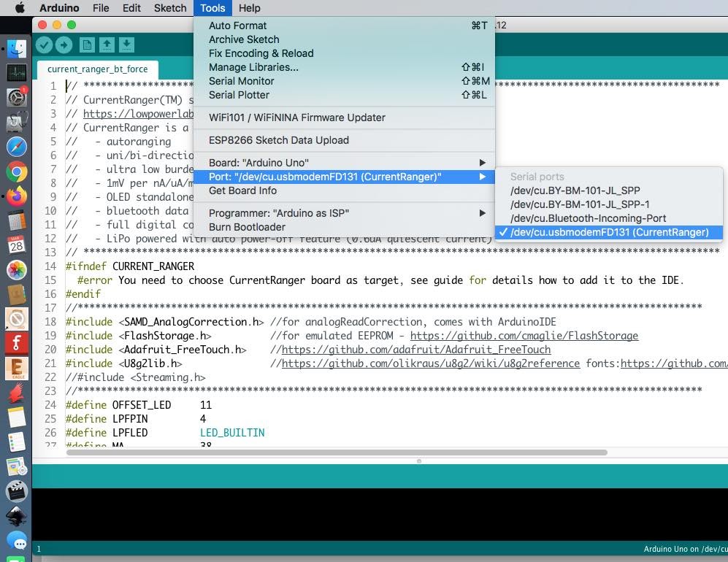Click "Arduino Uno on /dev/cu" status text

click(686, 549)
